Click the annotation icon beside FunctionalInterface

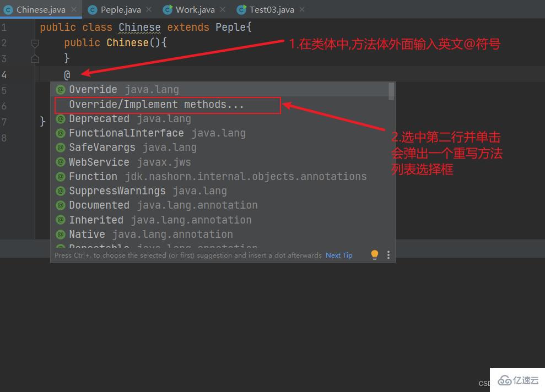pyautogui.click(x=61, y=133)
